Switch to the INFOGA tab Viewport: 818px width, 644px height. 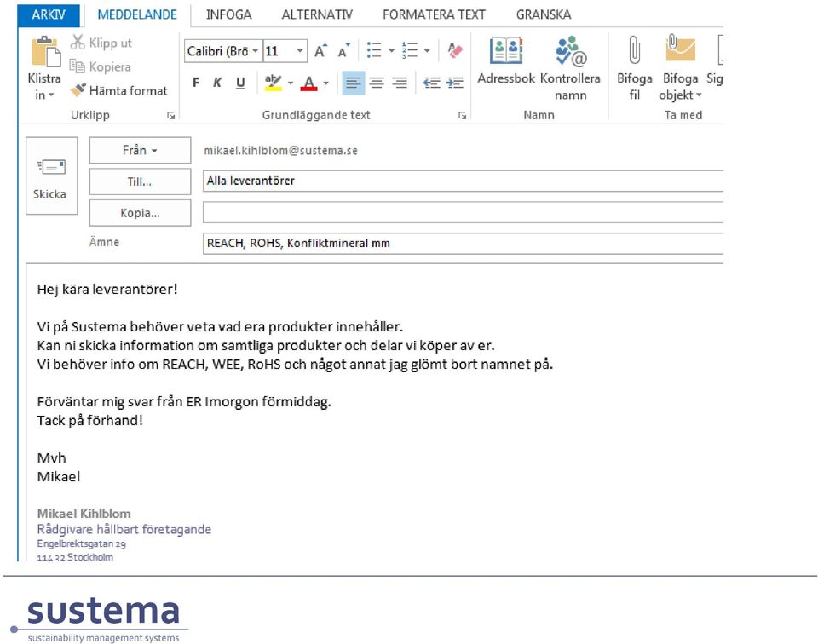228,14
